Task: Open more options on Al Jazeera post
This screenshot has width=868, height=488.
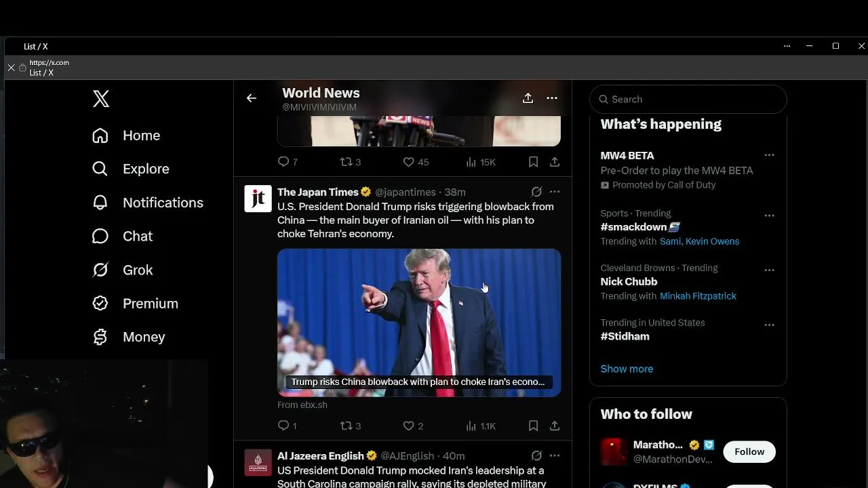Action: pyautogui.click(x=555, y=455)
